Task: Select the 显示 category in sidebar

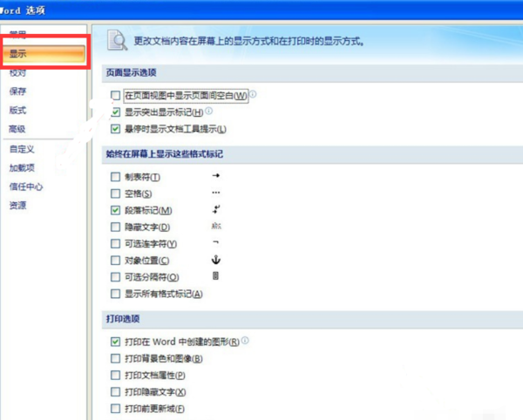Action: 44,53
